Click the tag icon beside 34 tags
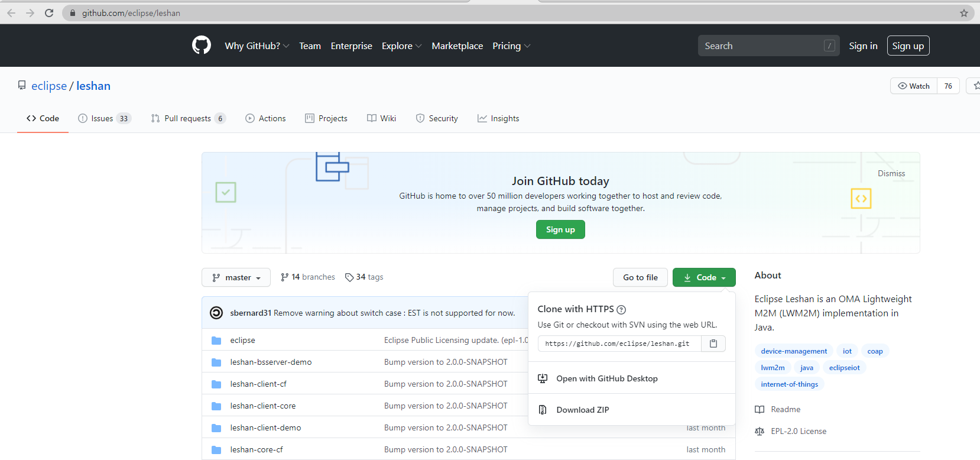 point(349,277)
